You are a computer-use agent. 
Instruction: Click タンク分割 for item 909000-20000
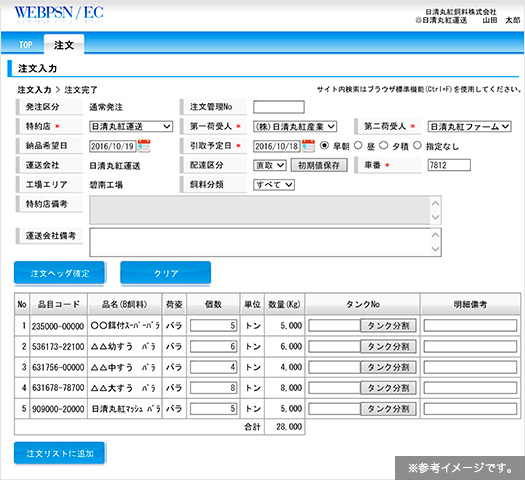(388, 409)
